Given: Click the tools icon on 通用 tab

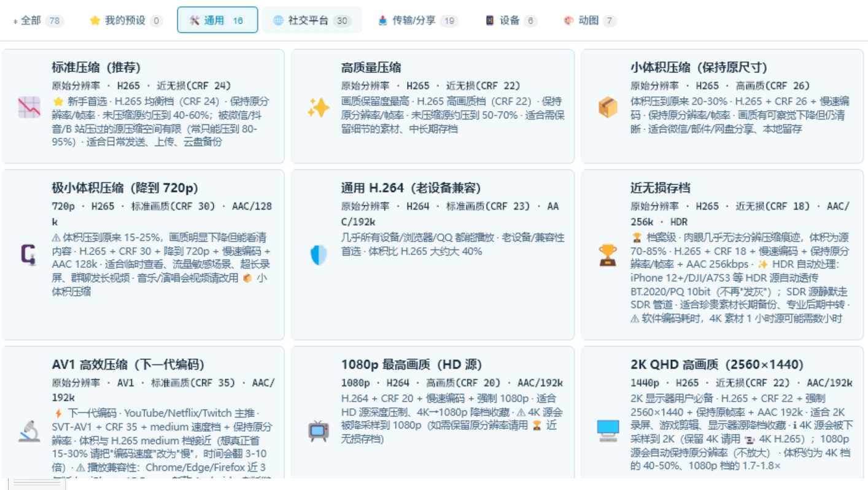Looking at the screenshot, I should pyautogui.click(x=195, y=20).
